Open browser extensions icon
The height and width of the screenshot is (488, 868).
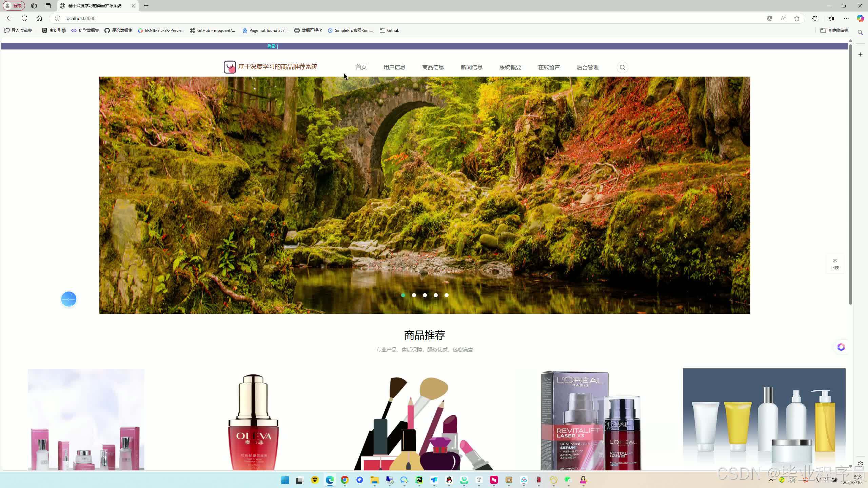tap(815, 18)
